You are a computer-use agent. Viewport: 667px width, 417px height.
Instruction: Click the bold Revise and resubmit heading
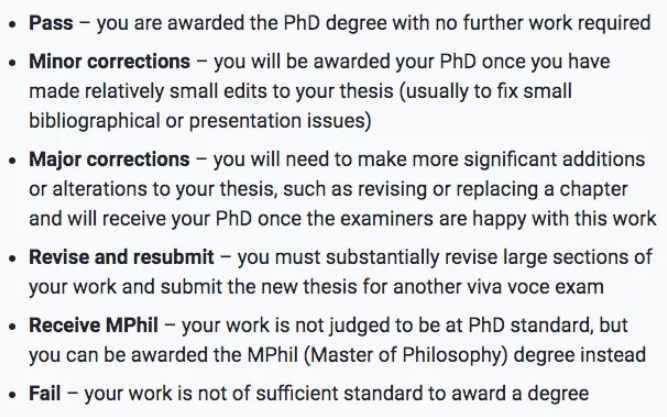pos(121,257)
